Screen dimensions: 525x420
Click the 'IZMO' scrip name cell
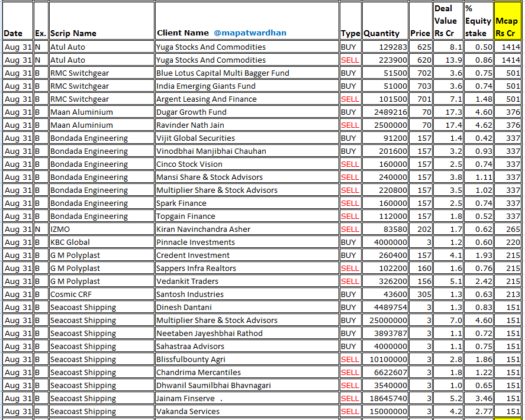pyautogui.click(x=101, y=230)
